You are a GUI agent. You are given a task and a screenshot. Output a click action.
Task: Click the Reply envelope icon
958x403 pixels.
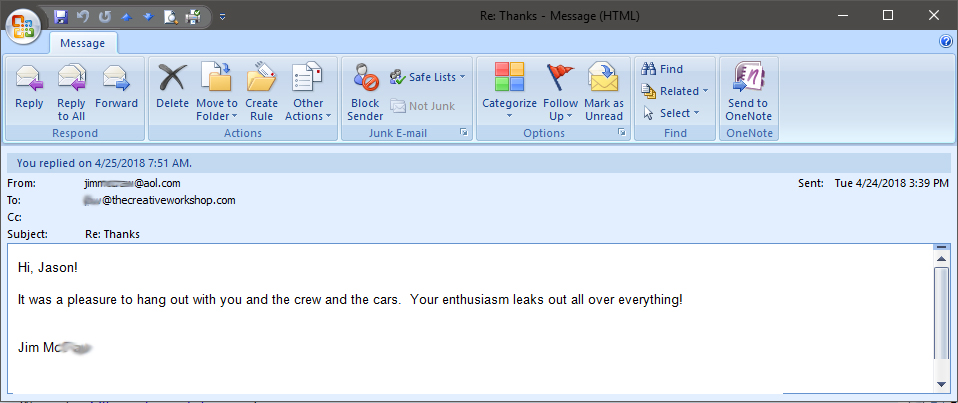(29, 79)
